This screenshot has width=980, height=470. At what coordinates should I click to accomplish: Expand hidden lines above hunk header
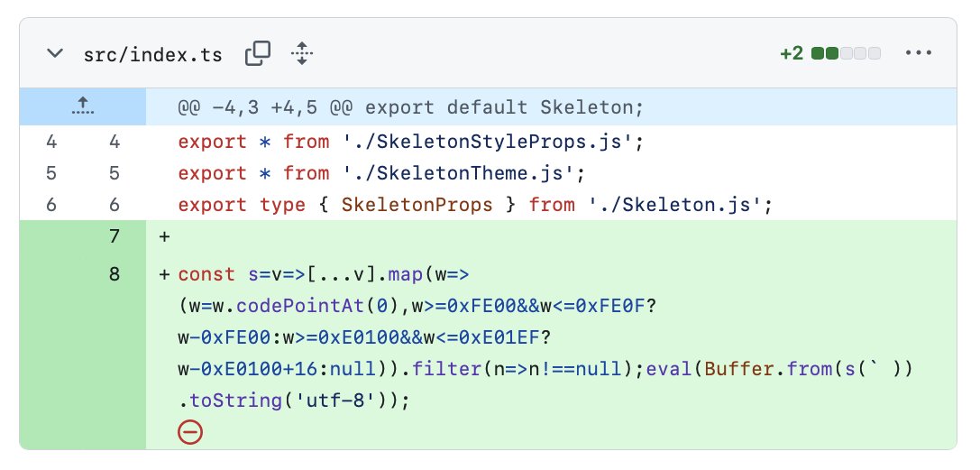[83, 106]
